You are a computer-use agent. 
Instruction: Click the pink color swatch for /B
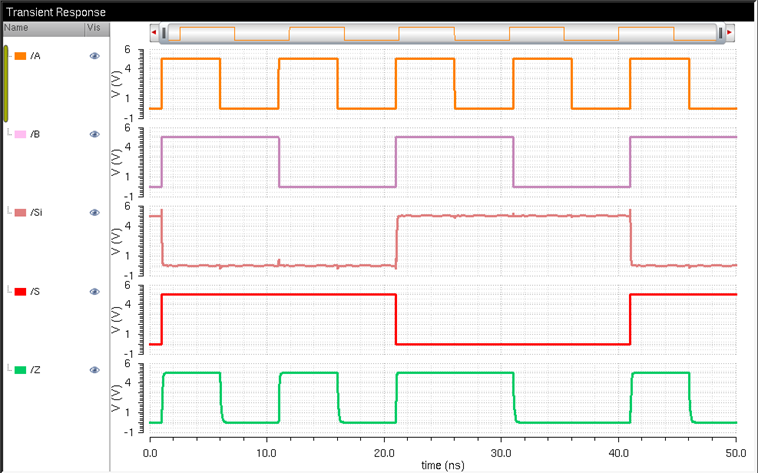20,134
